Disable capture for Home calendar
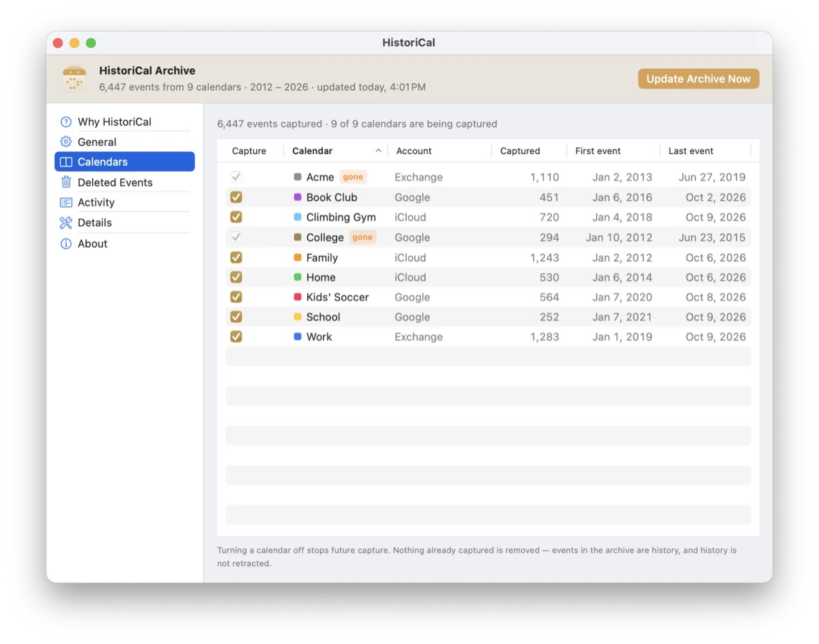Image resolution: width=819 pixels, height=644 pixels. pyautogui.click(x=236, y=277)
